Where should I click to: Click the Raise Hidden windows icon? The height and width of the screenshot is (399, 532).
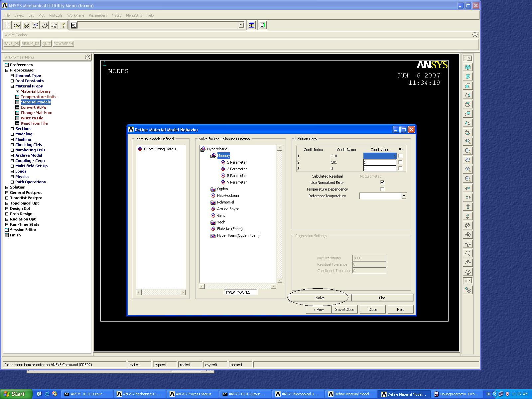click(252, 25)
